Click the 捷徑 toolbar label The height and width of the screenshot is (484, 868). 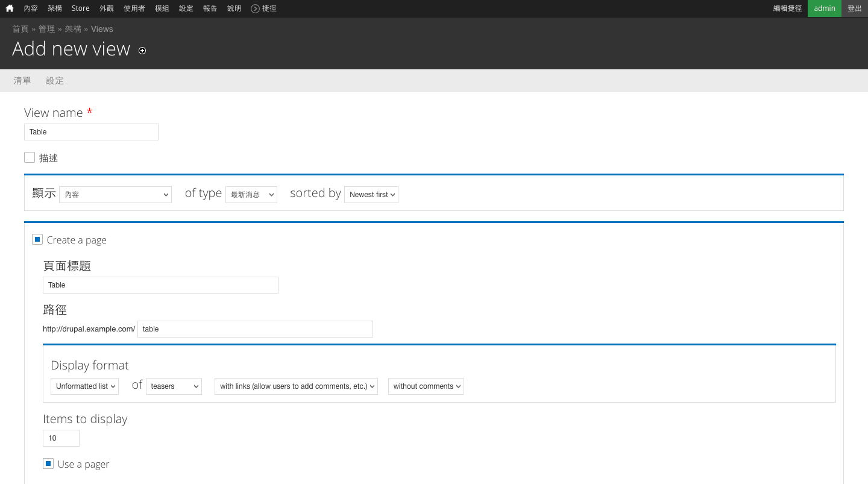click(269, 8)
